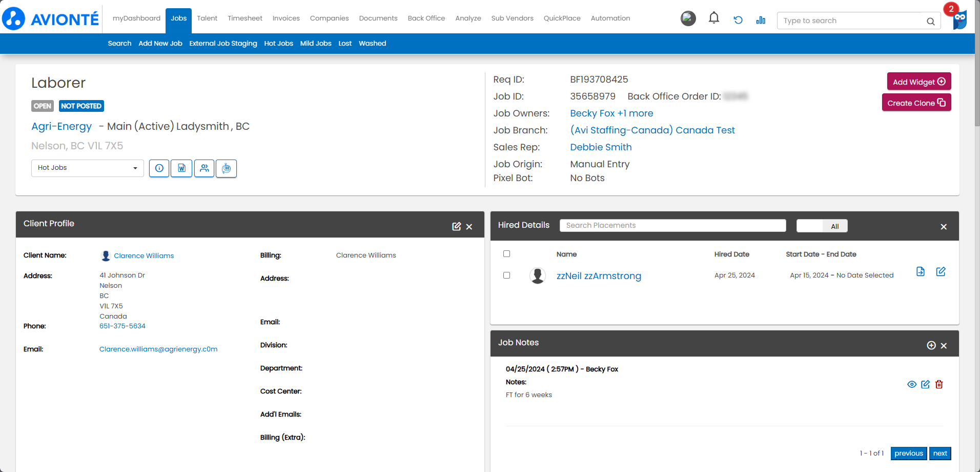Check the box for zzNeil zzArmstrong
The width and height of the screenshot is (980, 472).
pos(506,275)
